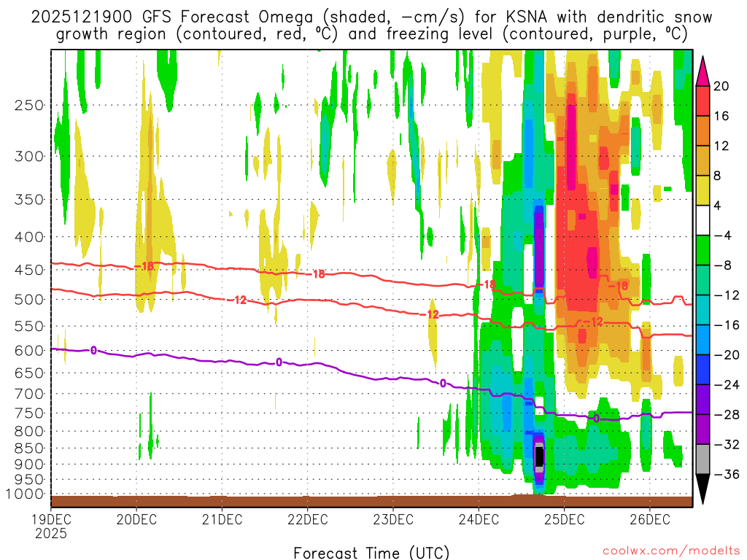Image resolution: width=747 pixels, height=560 pixels.
Task: Click the colorbar tick label -32
Action: pyautogui.click(x=726, y=444)
